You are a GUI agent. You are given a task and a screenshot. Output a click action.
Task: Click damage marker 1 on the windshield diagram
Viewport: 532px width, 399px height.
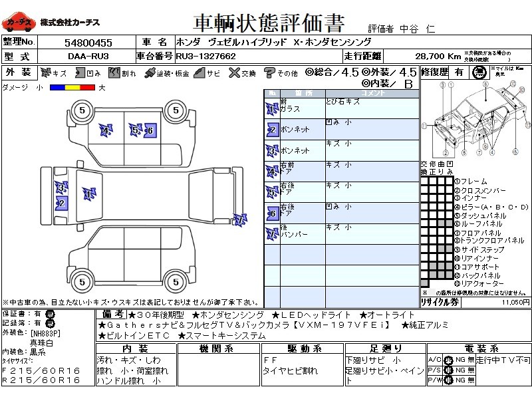click(x=89, y=194)
